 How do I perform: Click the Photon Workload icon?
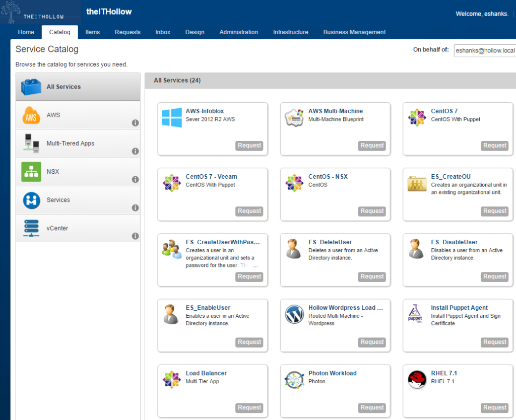294,380
